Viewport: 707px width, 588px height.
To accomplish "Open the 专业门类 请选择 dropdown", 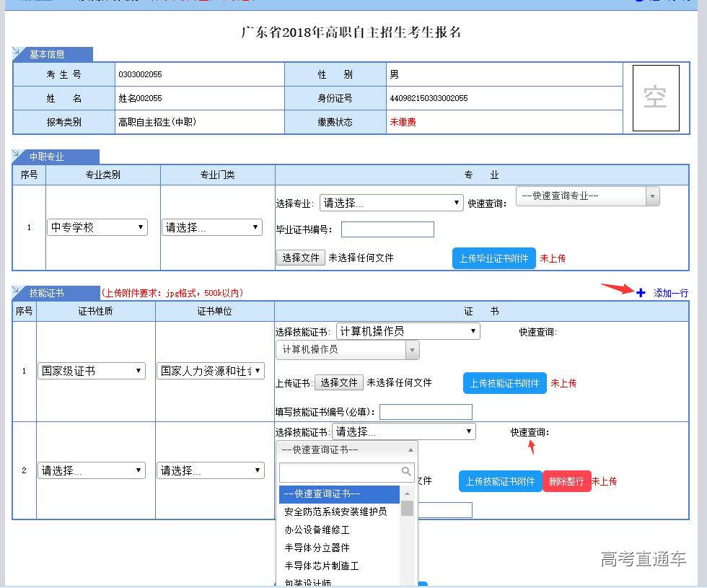I will click(212, 227).
